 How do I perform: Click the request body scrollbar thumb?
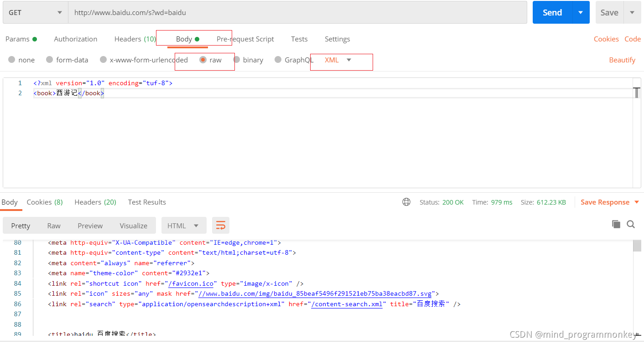click(637, 92)
